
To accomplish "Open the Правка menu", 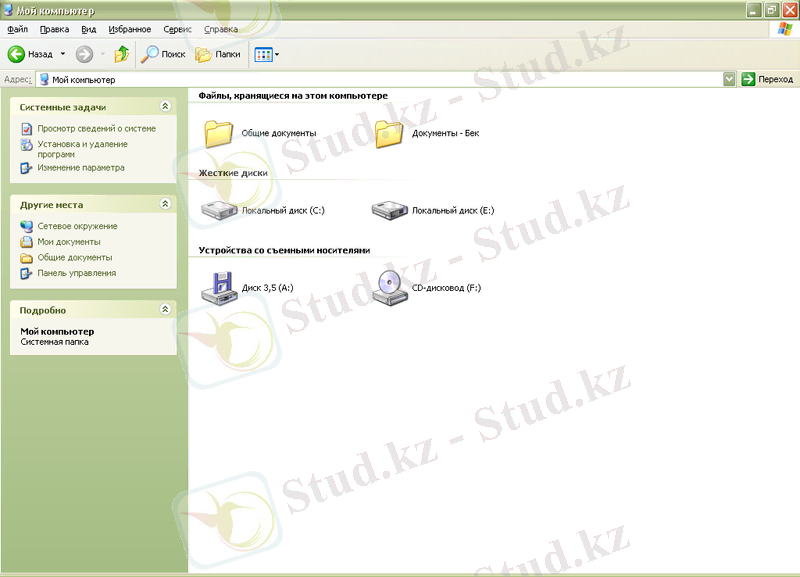I will pos(54,30).
